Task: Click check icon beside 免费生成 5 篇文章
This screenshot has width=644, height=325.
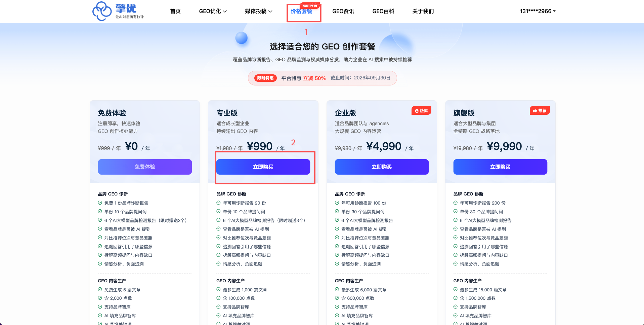Action: (x=100, y=289)
